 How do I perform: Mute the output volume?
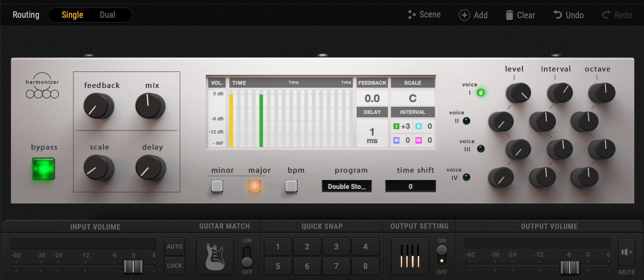[627, 252]
